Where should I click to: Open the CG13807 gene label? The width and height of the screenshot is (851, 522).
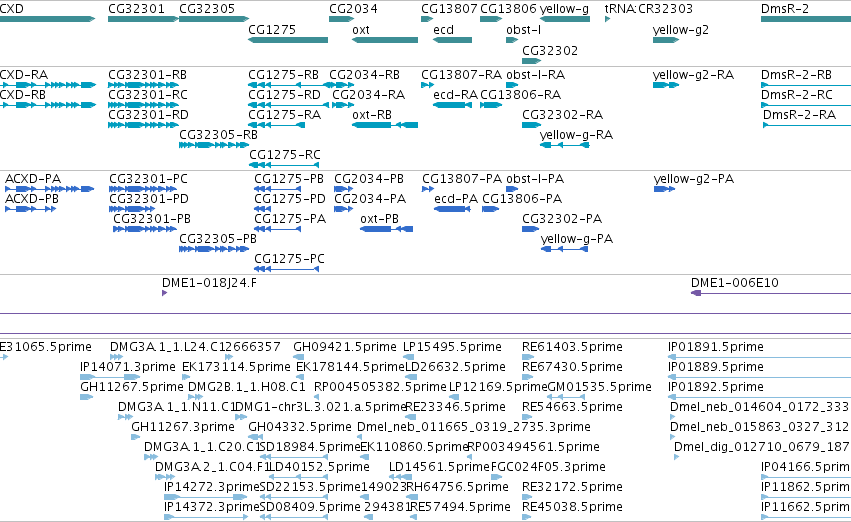click(x=449, y=9)
